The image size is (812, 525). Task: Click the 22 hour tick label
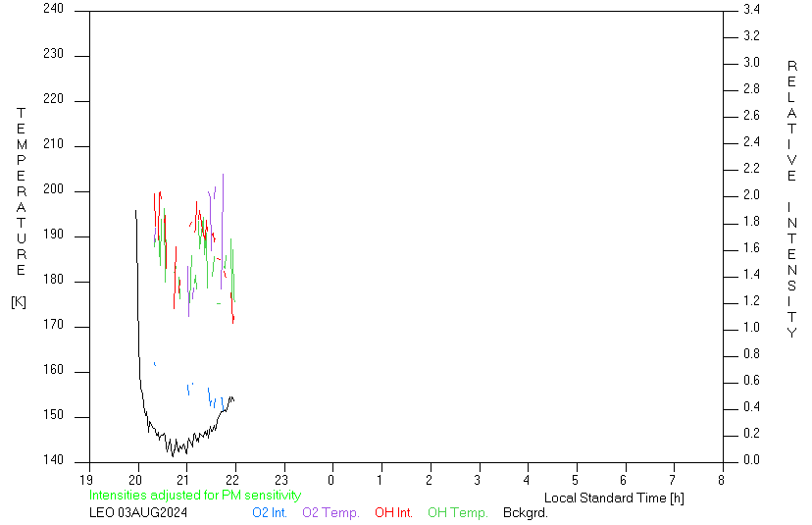(232, 480)
